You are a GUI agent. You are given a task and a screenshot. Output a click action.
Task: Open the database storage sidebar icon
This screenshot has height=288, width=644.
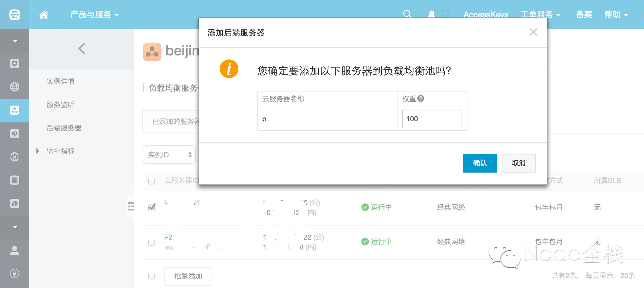(15, 180)
